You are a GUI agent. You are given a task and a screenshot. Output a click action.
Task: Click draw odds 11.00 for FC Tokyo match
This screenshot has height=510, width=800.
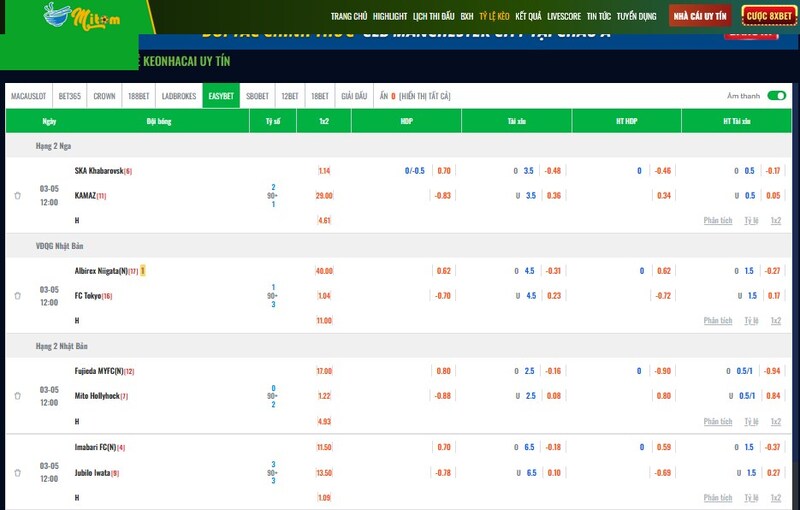324,320
